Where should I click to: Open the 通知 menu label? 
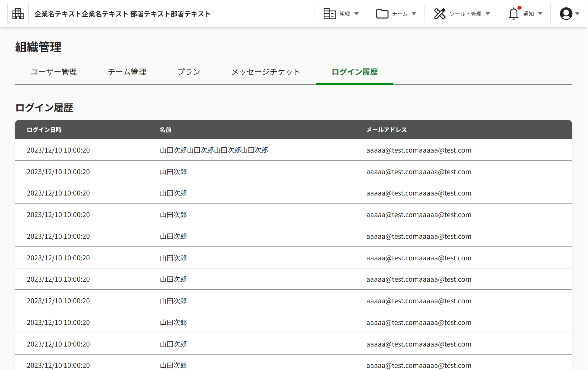(x=528, y=14)
